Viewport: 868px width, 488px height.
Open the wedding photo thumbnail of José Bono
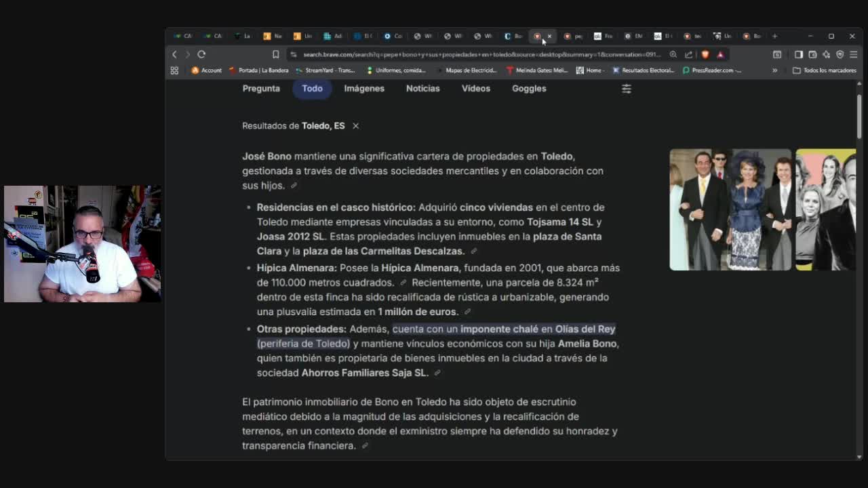coord(730,209)
